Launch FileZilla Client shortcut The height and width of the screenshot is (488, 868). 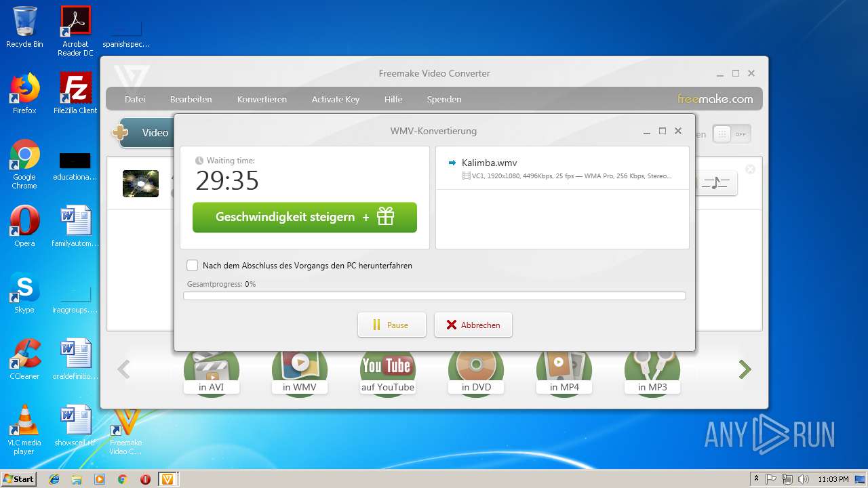point(75,94)
